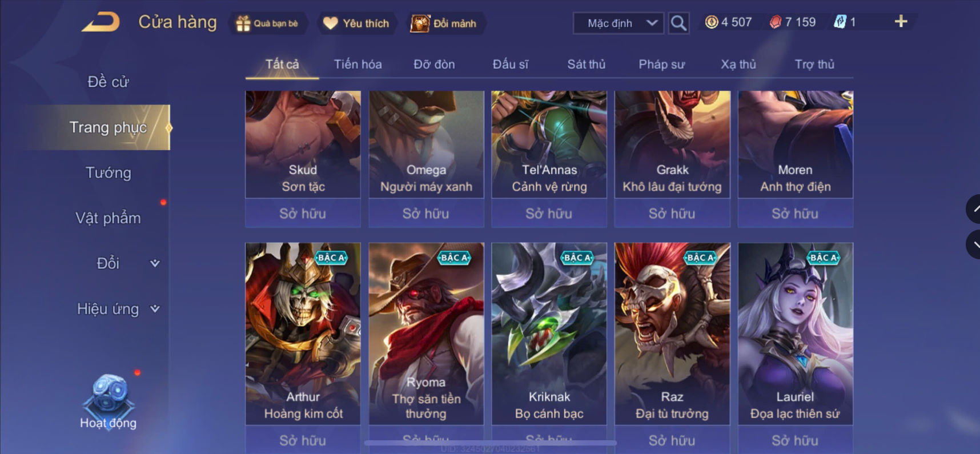Open Raz Đại tù trưởng skin card
This screenshot has width=980, height=454.
672,334
